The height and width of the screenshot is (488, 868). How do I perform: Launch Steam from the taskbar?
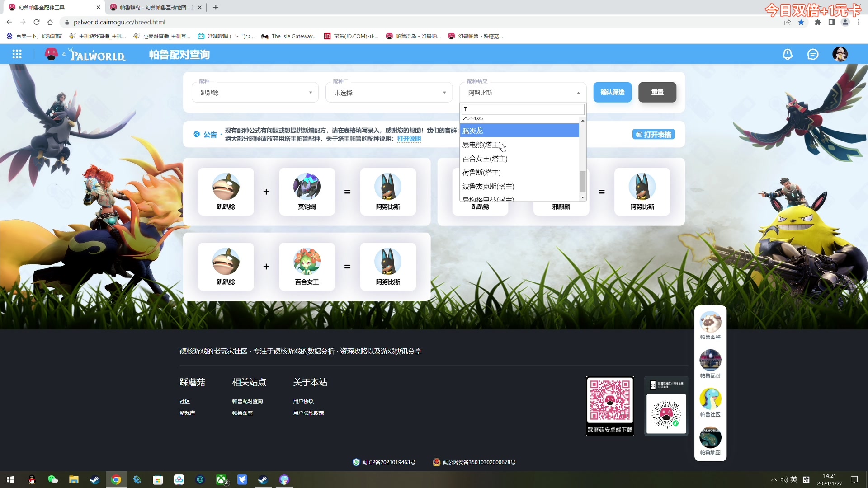point(263,480)
